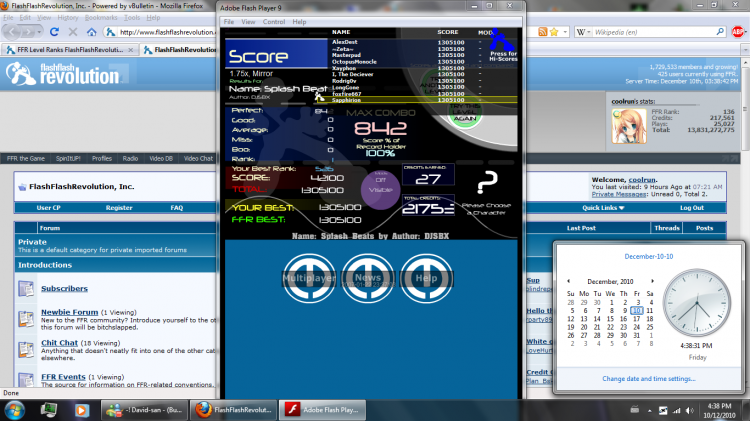
Task: Open the Control menu in Flash Player
Action: click(x=274, y=22)
